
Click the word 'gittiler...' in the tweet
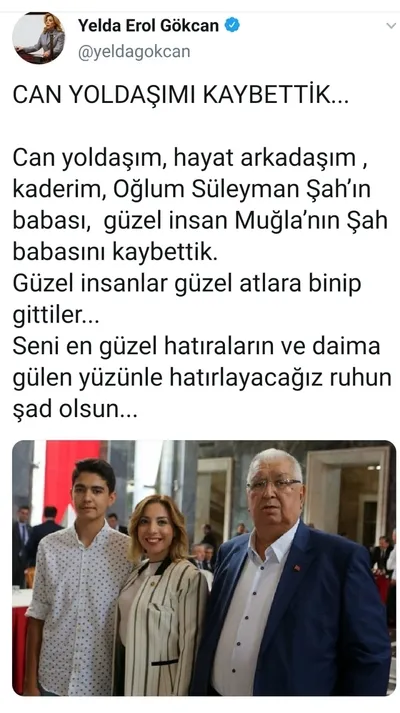[x=55, y=315]
